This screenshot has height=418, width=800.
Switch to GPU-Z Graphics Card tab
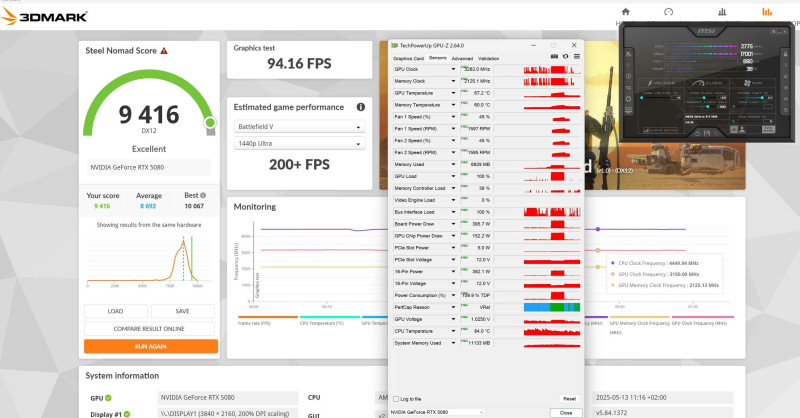click(x=409, y=59)
